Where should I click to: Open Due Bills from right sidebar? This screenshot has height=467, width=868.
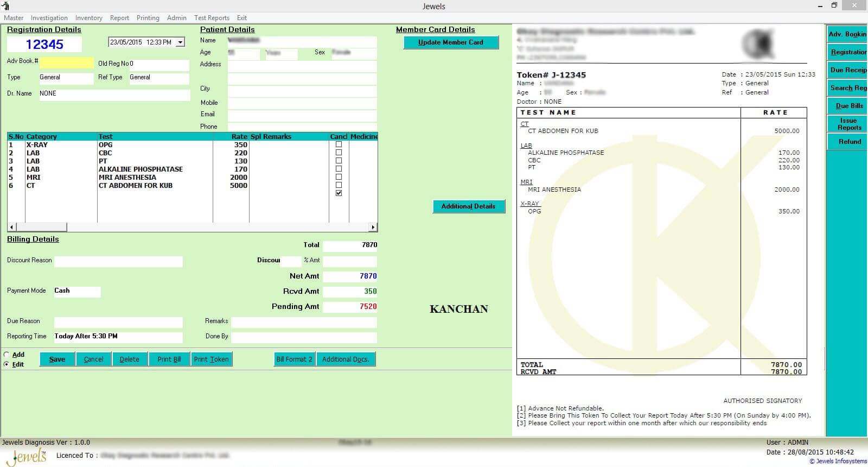[x=848, y=106]
